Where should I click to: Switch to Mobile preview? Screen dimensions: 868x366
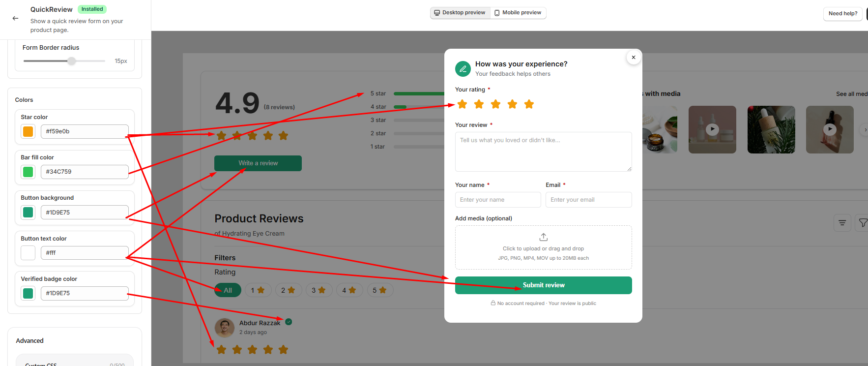(518, 13)
